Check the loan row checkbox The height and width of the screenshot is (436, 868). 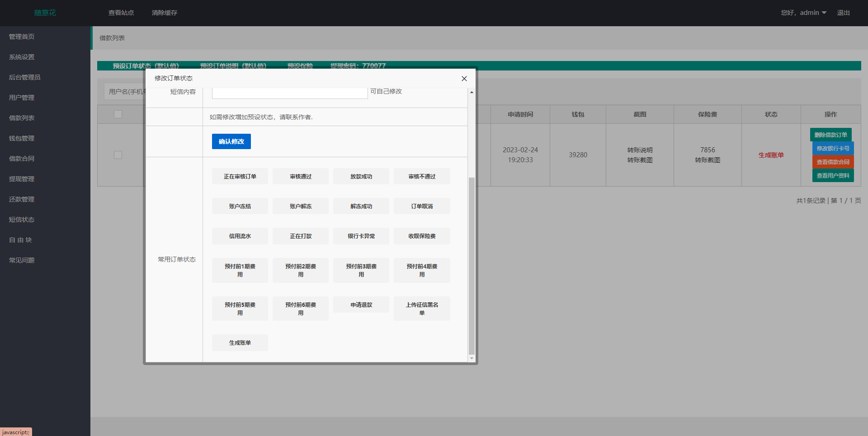tap(118, 155)
